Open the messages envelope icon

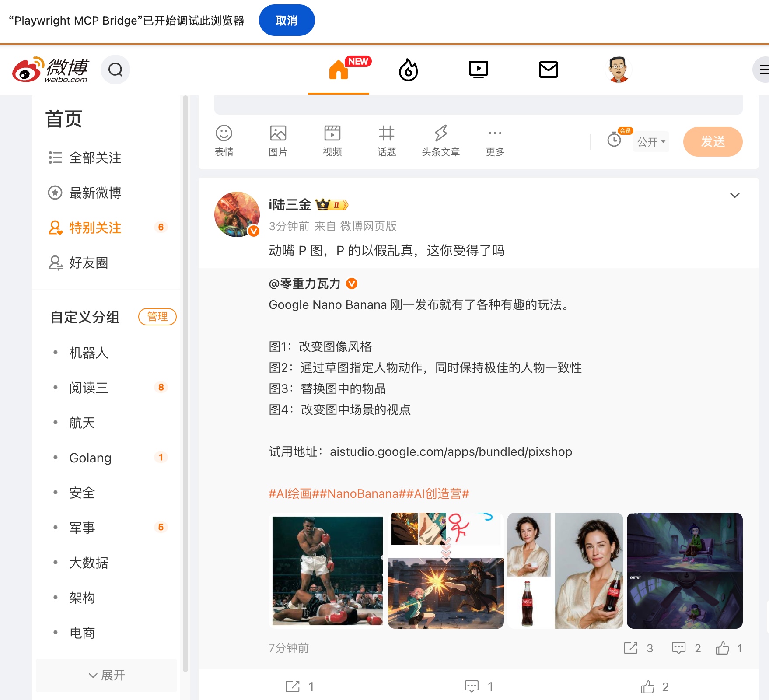pos(549,70)
